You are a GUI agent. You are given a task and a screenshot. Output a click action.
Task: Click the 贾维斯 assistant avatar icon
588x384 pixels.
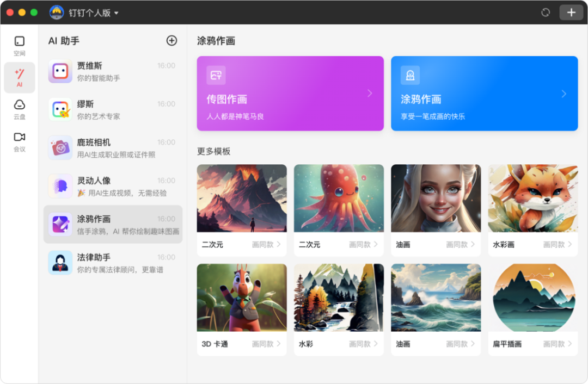[x=60, y=71]
